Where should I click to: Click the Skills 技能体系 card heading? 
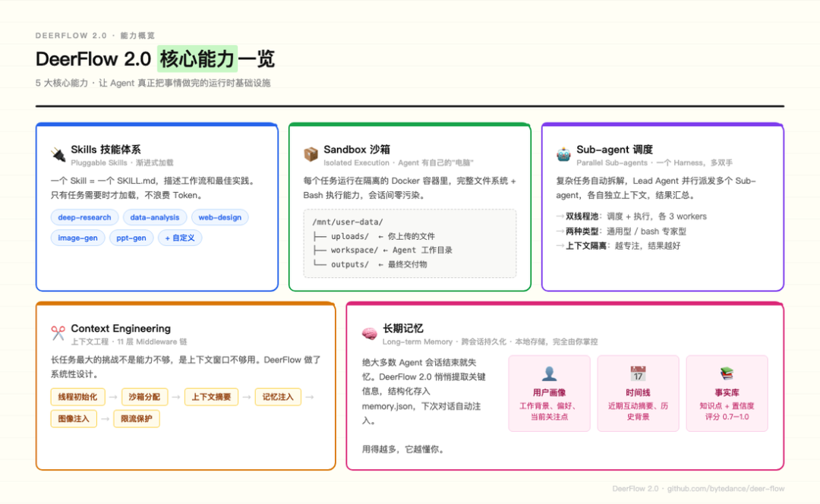[x=106, y=150]
